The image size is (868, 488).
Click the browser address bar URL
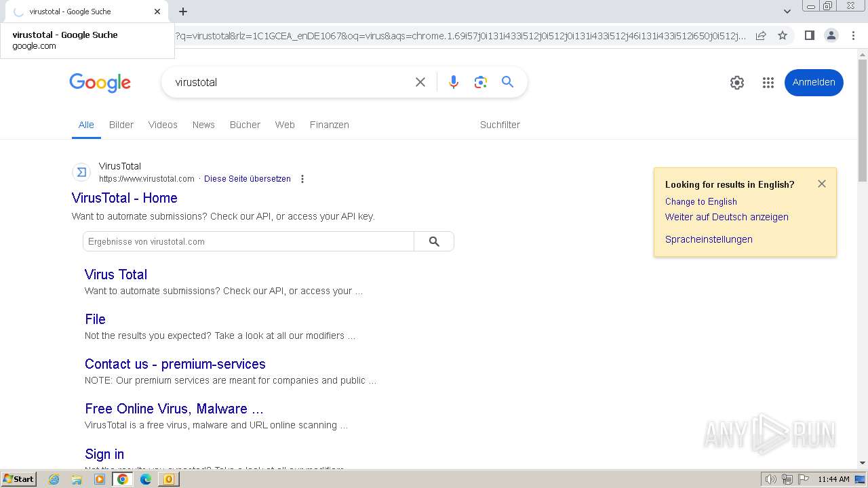click(461, 36)
